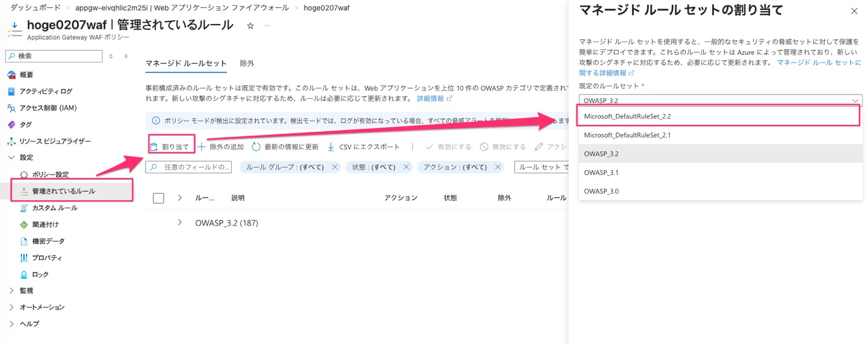Remove the ルール グループ filter chip
This screenshot has width=868, height=344.
[335, 167]
